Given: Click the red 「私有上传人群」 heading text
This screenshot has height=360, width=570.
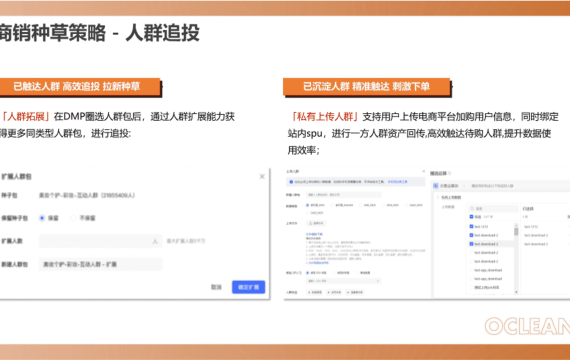Looking at the screenshot, I should (324, 117).
